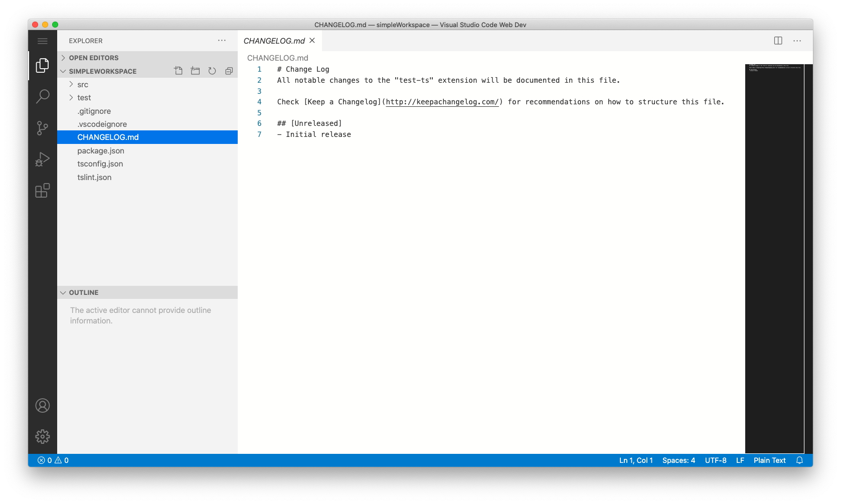Image resolution: width=841 pixels, height=504 pixels.
Task: Show errors and warnings problems panel
Action: pos(53,460)
